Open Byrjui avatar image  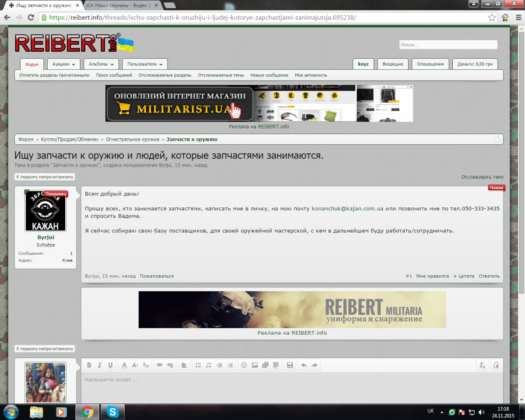(45, 211)
